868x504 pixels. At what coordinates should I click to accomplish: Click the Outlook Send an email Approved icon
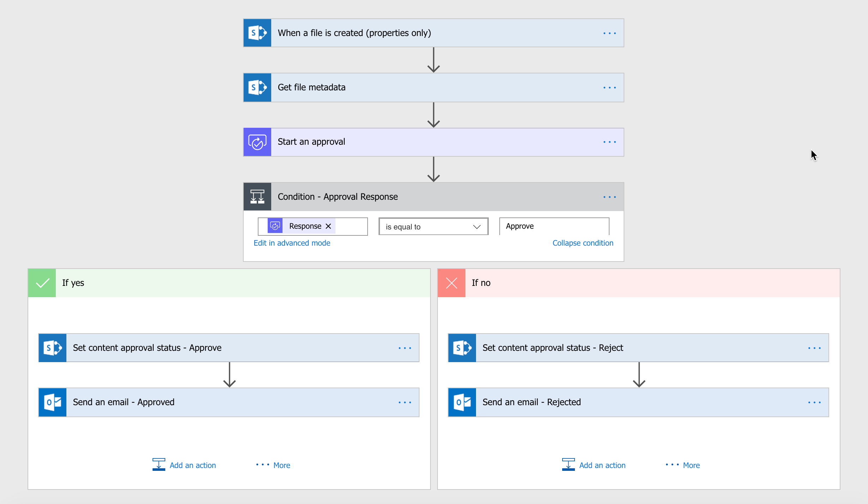click(x=53, y=401)
